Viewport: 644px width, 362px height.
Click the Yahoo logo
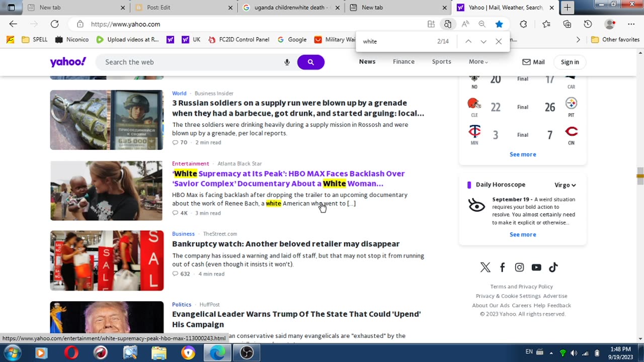coord(68,62)
